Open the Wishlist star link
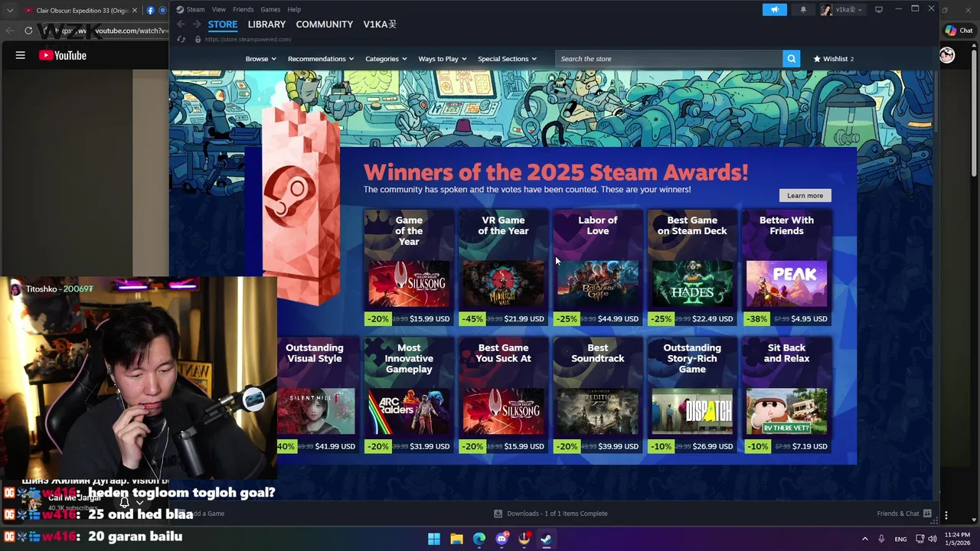The image size is (980, 551). pos(833,59)
